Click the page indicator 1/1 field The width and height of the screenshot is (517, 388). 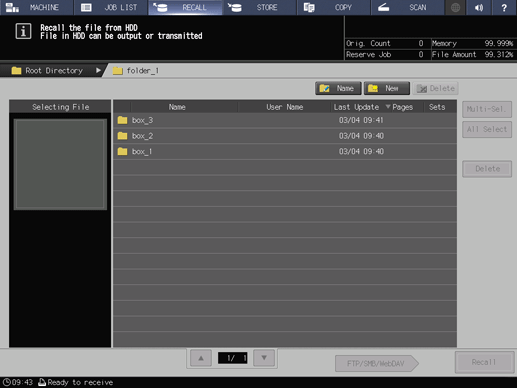232,358
